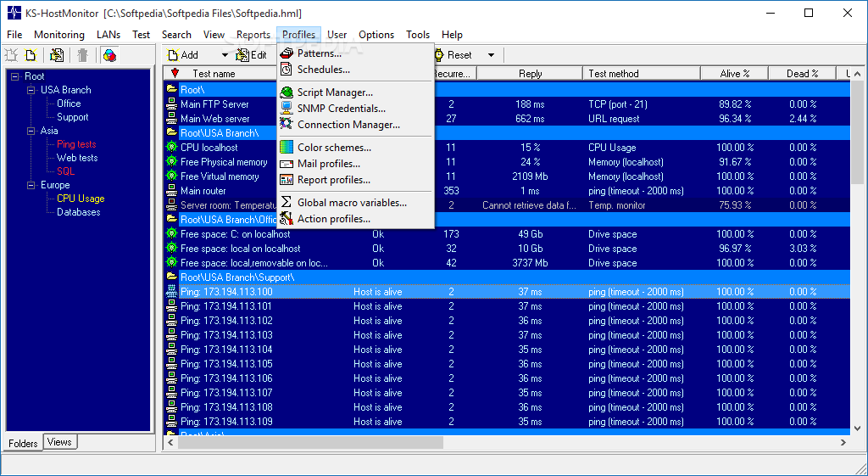The image size is (868, 476).
Task: Click the horizontal scrollbar thumb
Action: coord(310,442)
